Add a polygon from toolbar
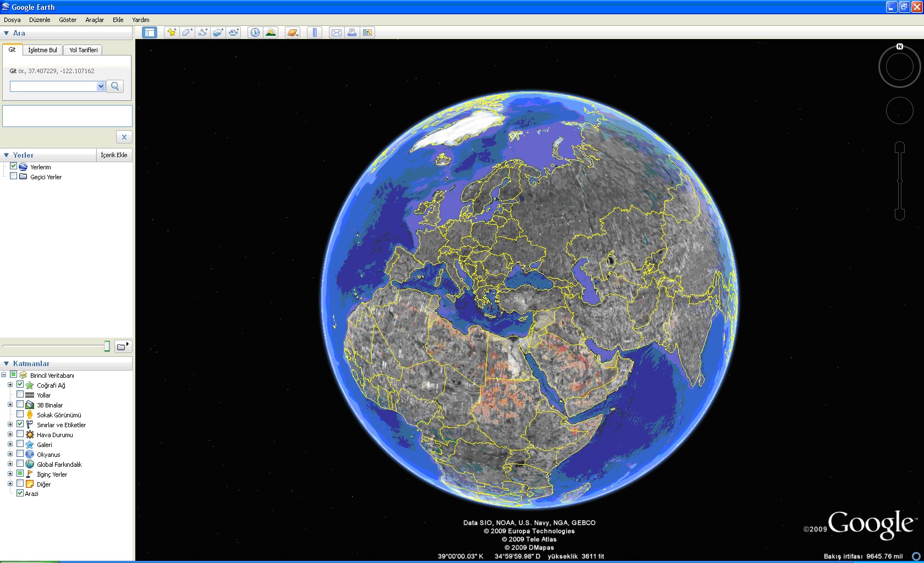The width and height of the screenshot is (924, 563). 187,32
